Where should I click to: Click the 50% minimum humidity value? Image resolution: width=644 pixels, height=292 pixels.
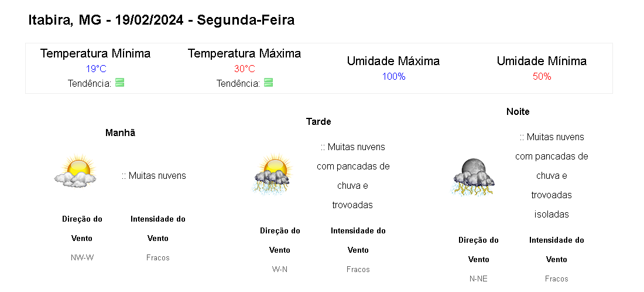pos(542,76)
